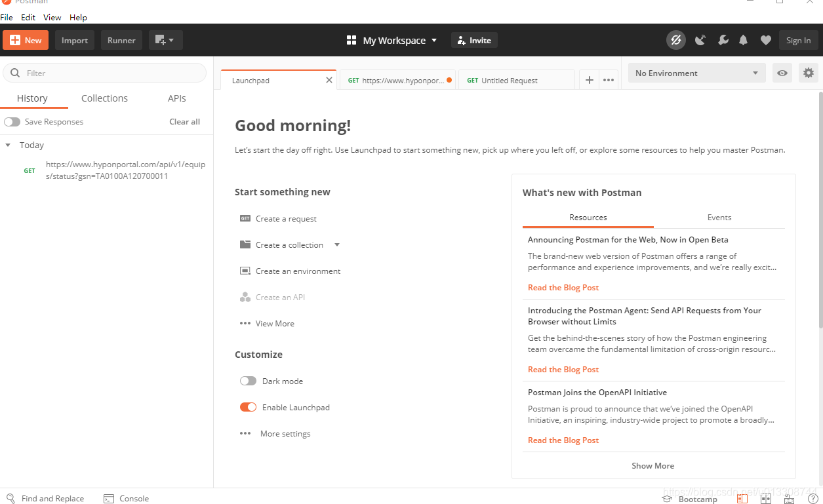Select the two pane layout icon
The height and width of the screenshot is (504, 823).
click(x=766, y=499)
